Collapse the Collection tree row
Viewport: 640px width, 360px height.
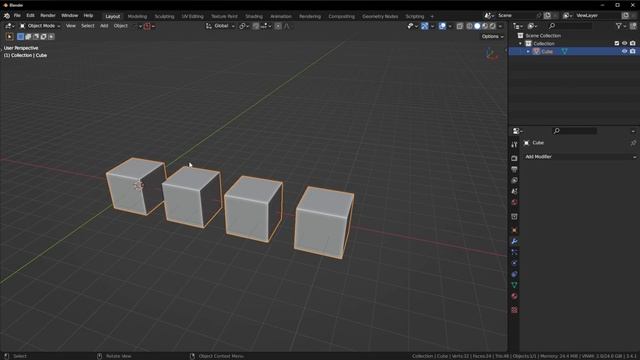coord(520,43)
